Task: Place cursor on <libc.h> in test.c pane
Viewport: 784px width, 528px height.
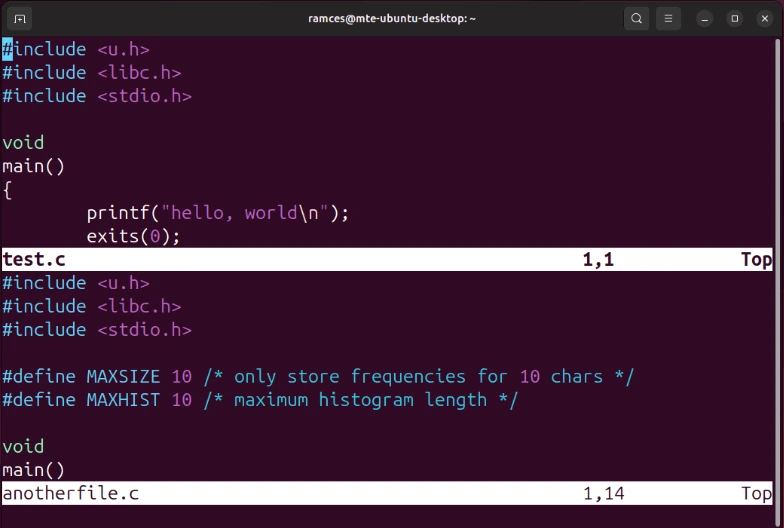Action: pos(139,73)
